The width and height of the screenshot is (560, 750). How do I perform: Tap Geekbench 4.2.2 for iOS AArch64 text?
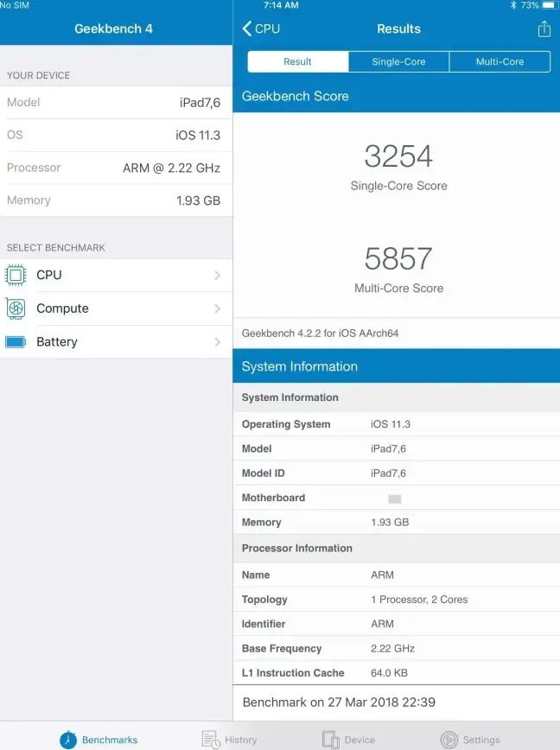pyautogui.click(x=320, y=334)
